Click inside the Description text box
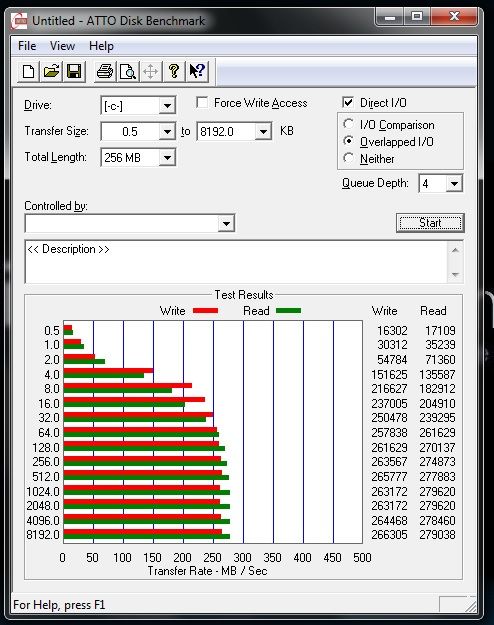The width and height of the screenshot is (494, 625). (x=236, y=261)
